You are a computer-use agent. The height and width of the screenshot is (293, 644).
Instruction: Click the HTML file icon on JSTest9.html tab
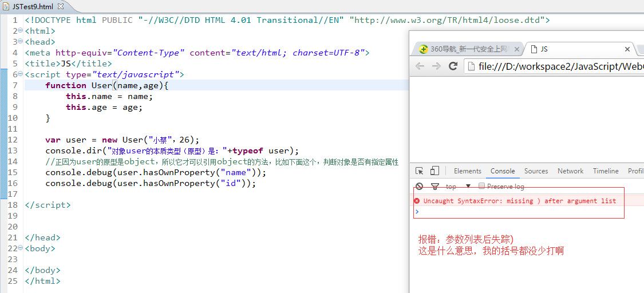6,6
